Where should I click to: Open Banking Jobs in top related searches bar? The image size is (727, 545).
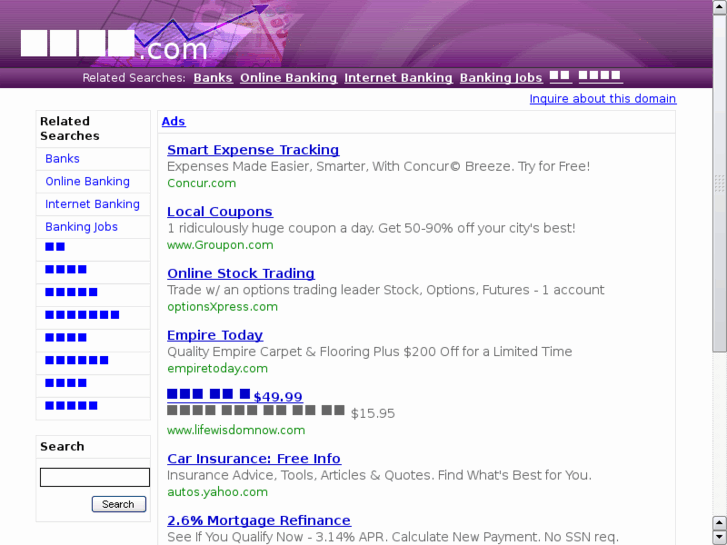[x=501, y=78]
